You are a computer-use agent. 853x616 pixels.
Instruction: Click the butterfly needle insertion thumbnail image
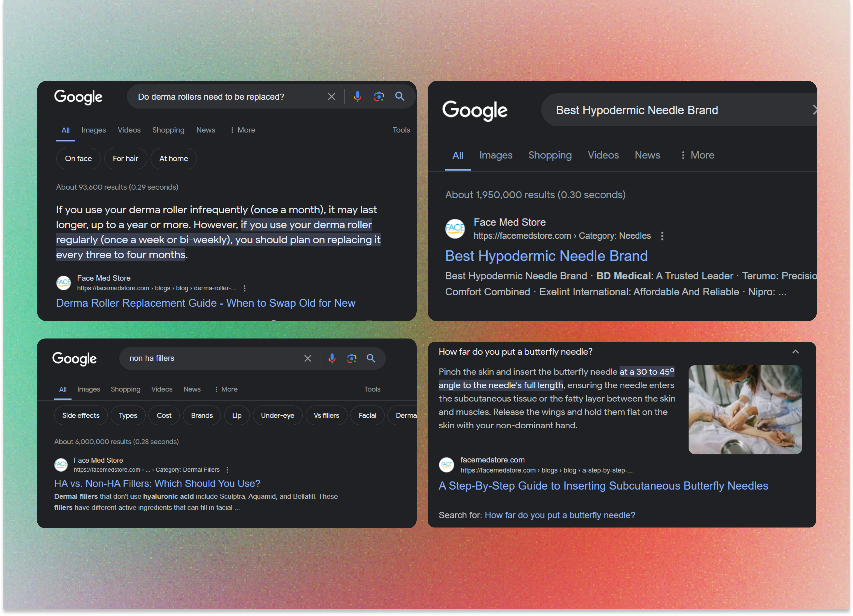click(x=745, y=410)
